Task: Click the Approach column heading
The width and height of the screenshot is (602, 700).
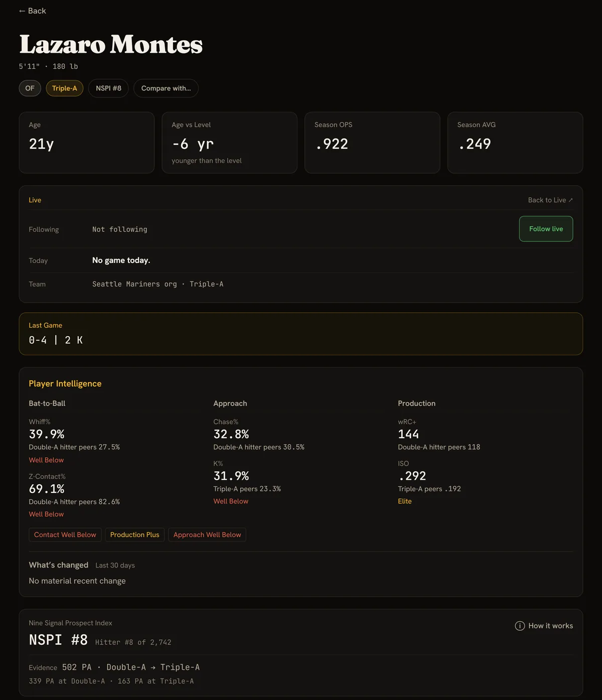Action: 230,403
